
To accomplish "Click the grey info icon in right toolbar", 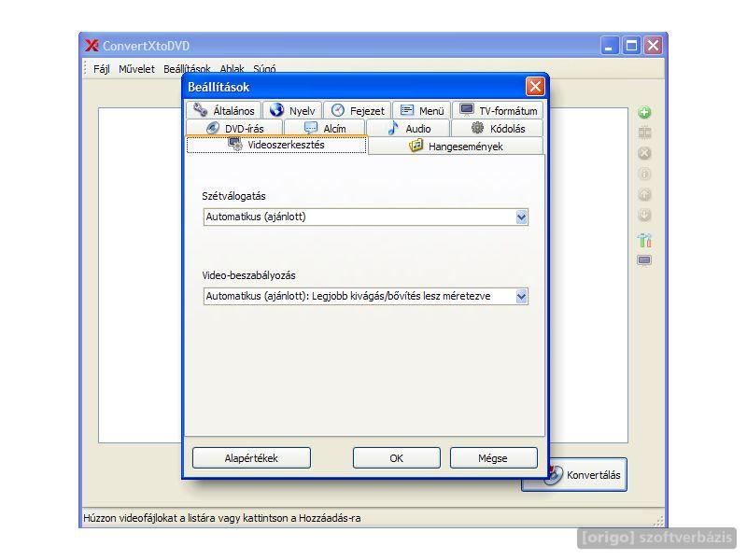I will tap(644, 174).
